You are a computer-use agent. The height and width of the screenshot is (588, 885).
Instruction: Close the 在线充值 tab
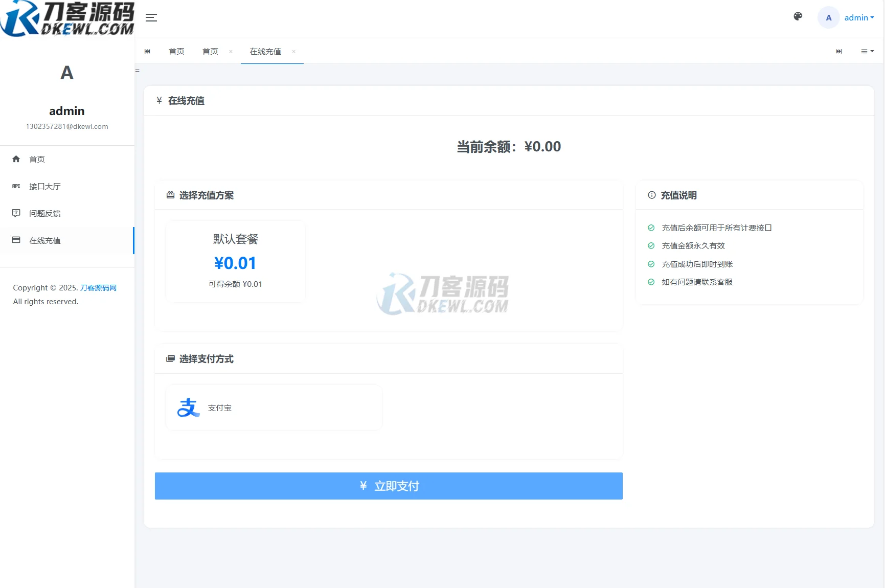click(x=294, y=52)
